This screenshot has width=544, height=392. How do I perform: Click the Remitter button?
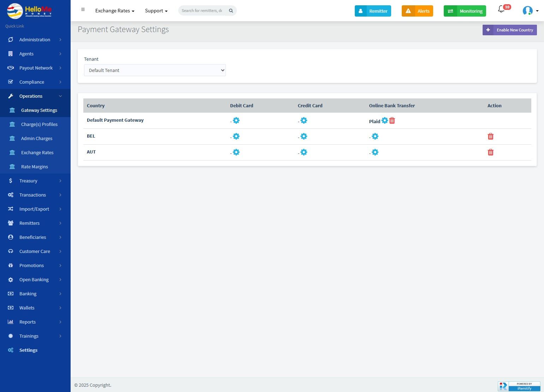[373, 11]
